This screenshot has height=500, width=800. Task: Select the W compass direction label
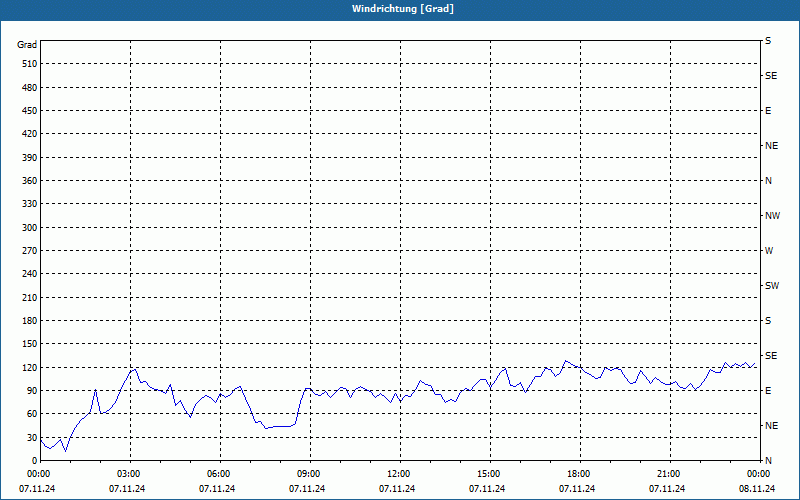[x=769, y=251]
